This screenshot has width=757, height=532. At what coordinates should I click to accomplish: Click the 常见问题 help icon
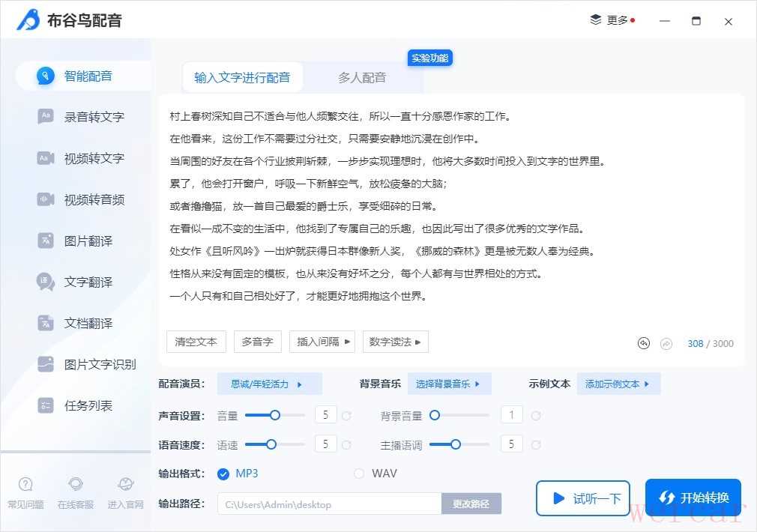click(25, 485)
